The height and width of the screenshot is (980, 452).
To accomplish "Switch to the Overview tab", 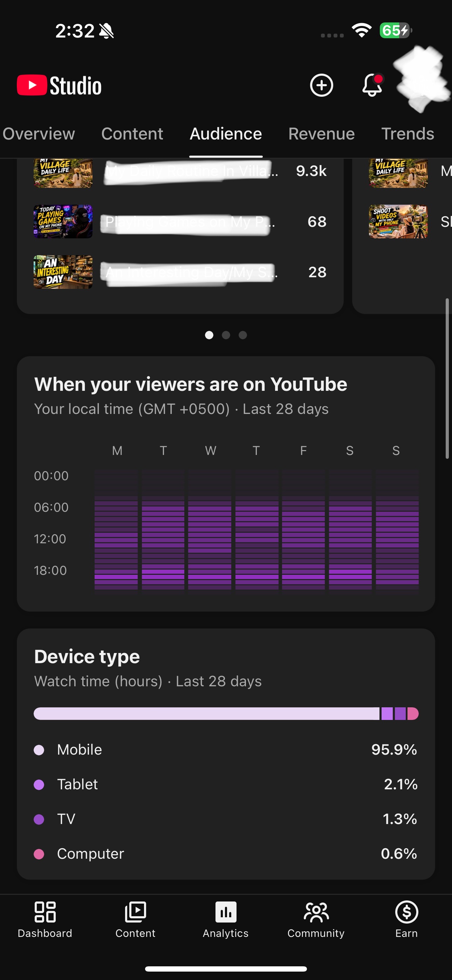I will tap(39, 134).
